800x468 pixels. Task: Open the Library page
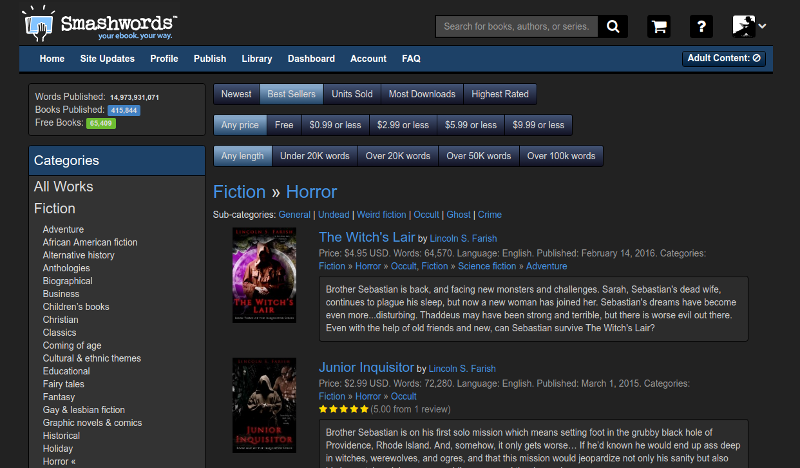pyautogui.click(x=257, y=59)
